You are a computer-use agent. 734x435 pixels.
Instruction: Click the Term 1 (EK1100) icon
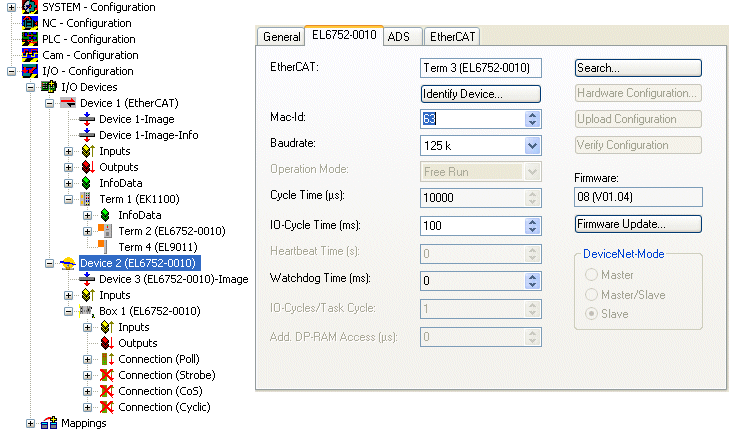coord(85,199)
